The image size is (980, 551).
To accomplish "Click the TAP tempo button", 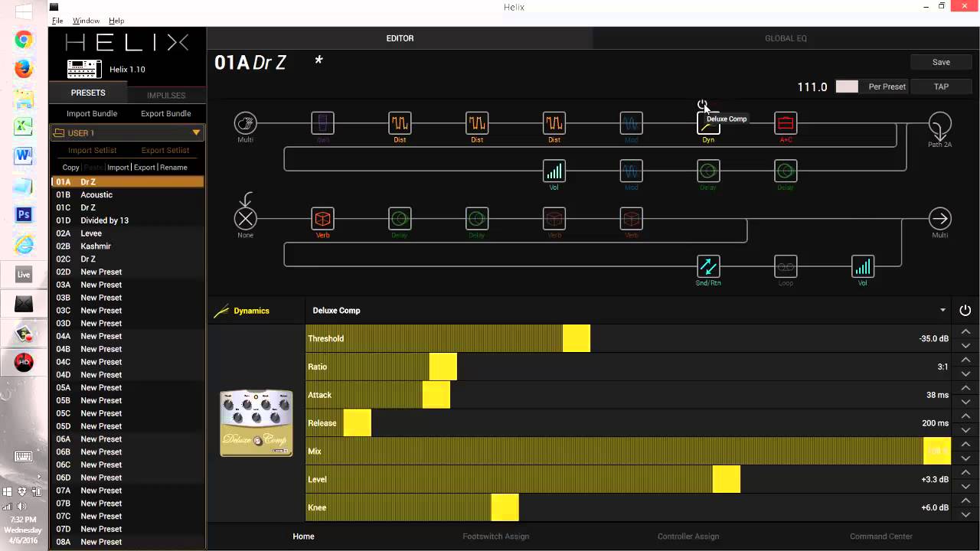I will coord(941,86).
